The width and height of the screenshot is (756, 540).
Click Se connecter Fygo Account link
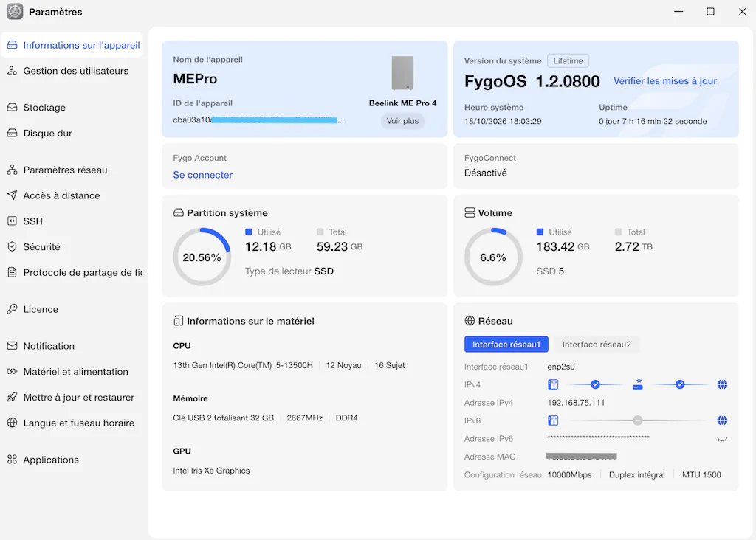pos(202,175)
